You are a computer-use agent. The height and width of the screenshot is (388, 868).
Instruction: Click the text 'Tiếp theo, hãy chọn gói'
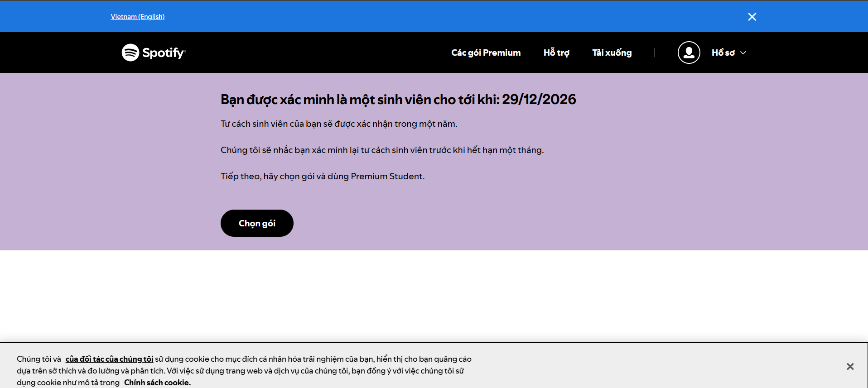point(268,176)
